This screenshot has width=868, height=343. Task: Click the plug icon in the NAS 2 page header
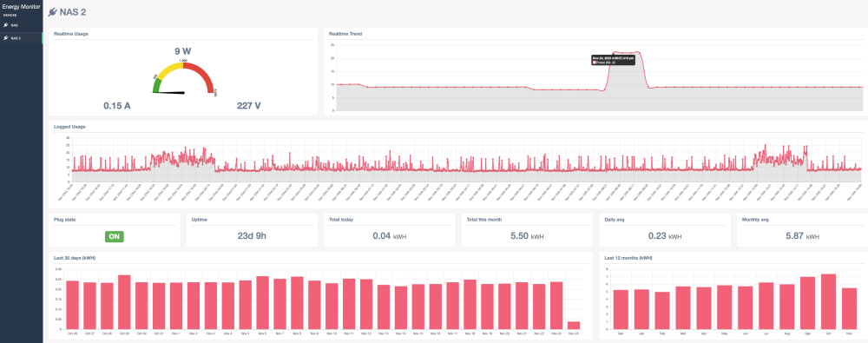[x=53, y=11]
